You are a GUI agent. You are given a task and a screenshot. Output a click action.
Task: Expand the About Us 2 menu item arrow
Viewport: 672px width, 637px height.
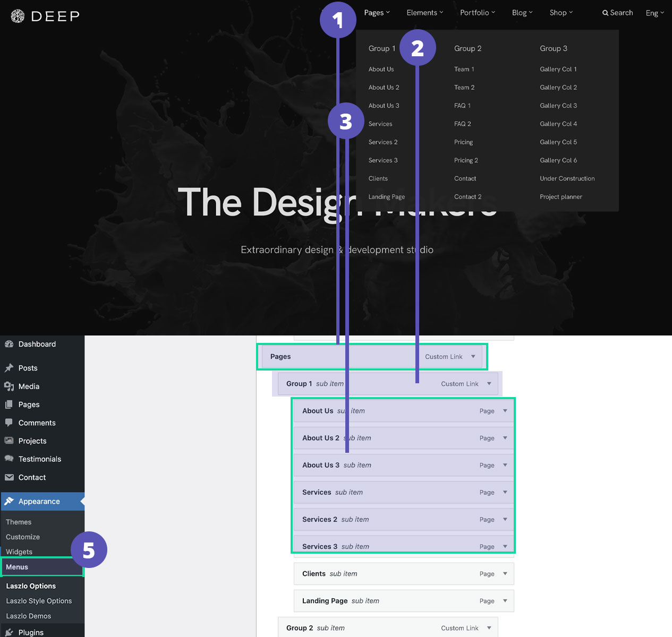pyautogui.click(x=505, y=438)
